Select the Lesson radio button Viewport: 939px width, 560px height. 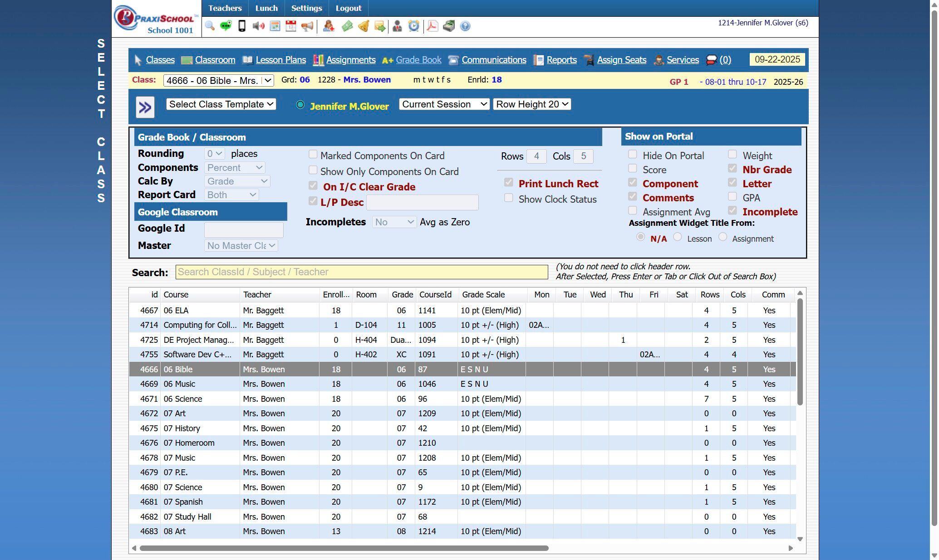point(678,237)
